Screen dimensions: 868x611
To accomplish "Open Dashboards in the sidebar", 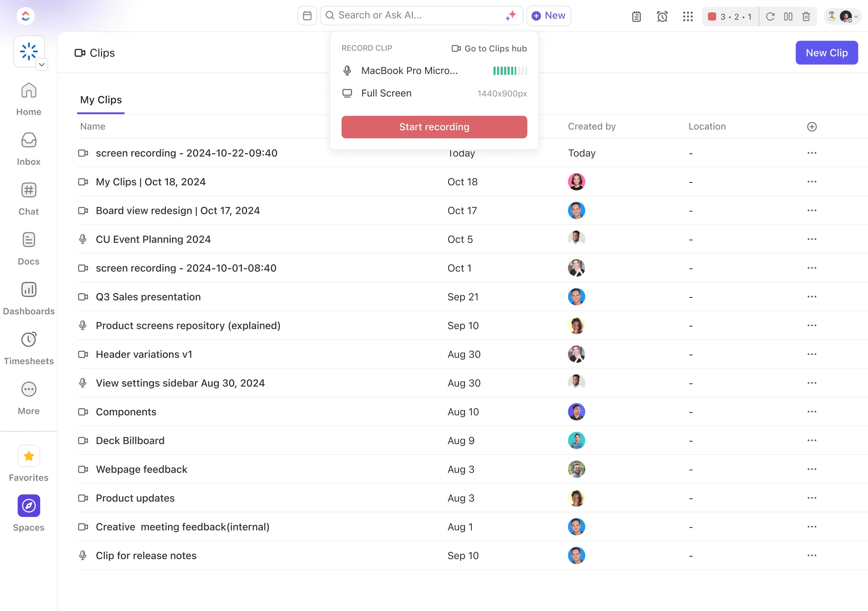I will click(x=29, y=290).
